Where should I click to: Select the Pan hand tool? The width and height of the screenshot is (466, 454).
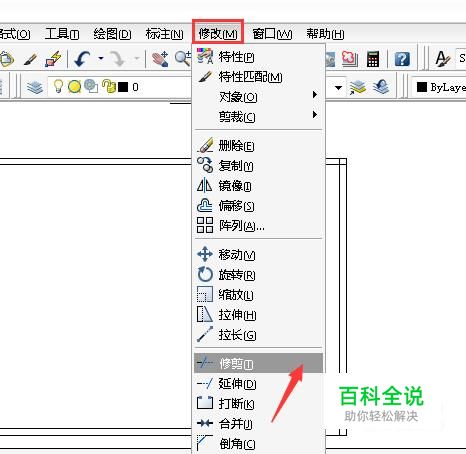[160, 59]
